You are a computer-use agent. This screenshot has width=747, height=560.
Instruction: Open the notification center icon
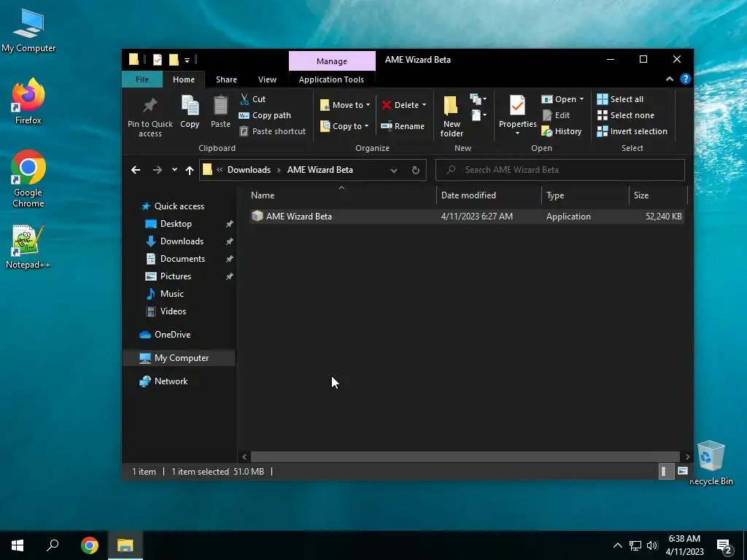coord(724,546)
